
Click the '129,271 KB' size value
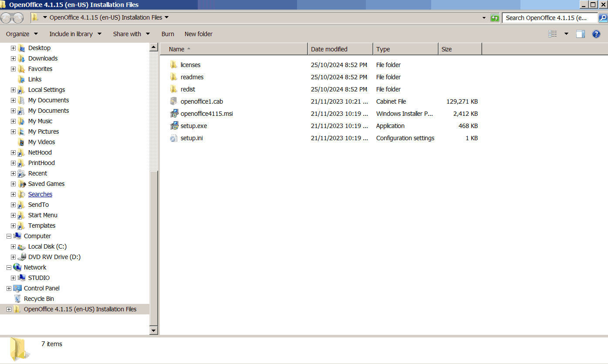[462, 101]
